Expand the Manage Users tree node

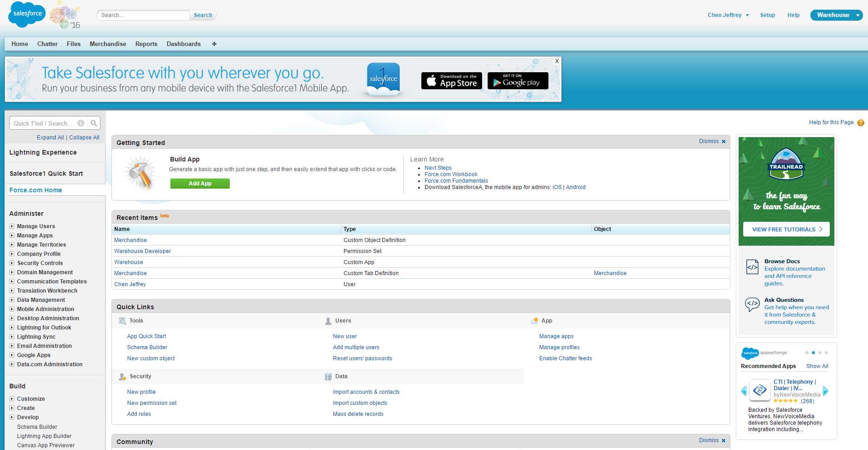click(12, 226)
